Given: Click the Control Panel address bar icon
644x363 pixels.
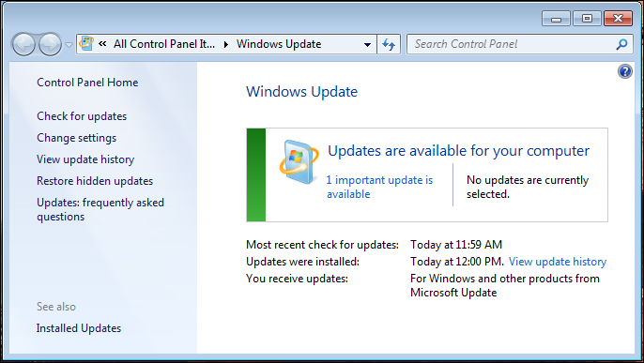Looking at the screenshot, I should tap(86, 43).
